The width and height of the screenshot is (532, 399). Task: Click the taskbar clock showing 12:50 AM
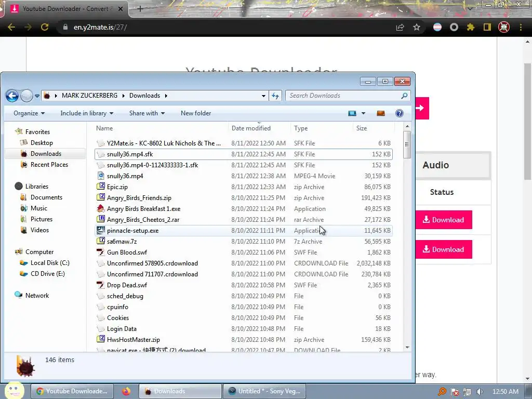pyautogui.click(x=505, y=392)
